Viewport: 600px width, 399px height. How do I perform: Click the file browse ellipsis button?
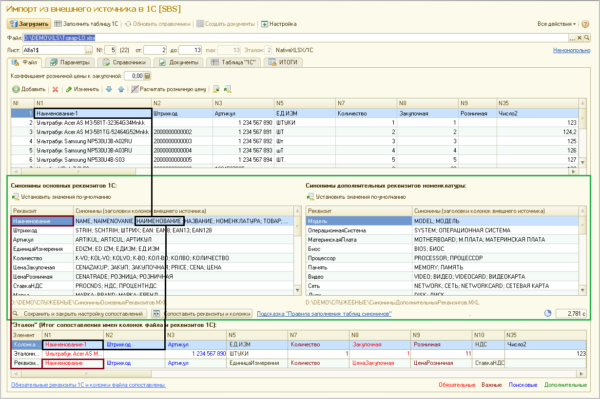tap(572, 38)
